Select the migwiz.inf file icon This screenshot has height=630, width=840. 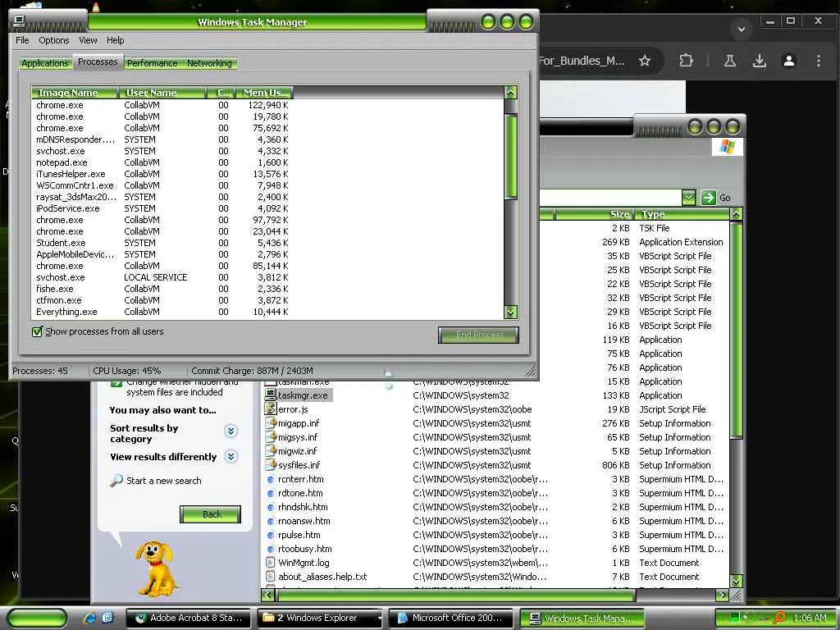[x=271, y=450]
